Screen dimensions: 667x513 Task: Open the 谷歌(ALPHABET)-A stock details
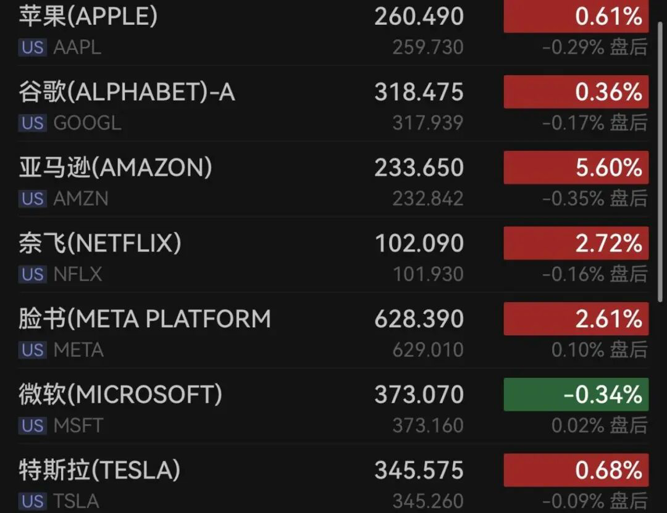coord(127,92)
